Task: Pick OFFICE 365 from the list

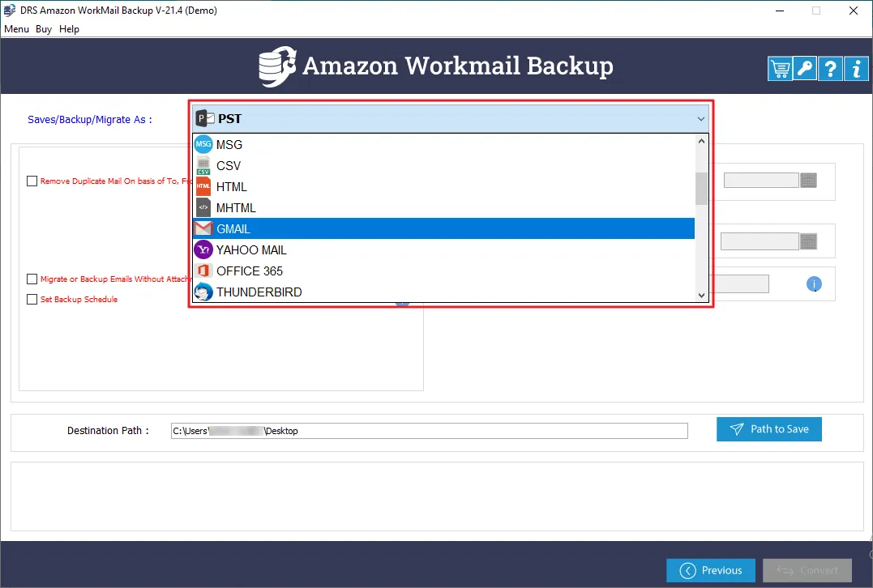Action: click(x=443, y=271)
